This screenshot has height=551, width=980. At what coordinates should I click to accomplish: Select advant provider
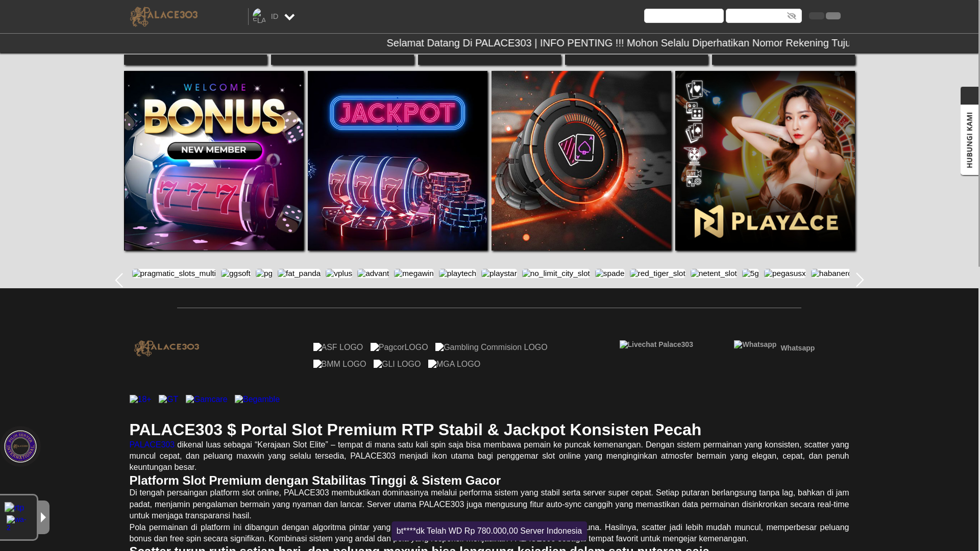tap(373, 273)
